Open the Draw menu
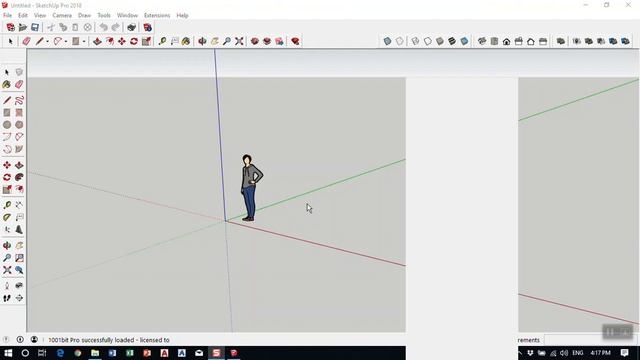 point(84,15)
